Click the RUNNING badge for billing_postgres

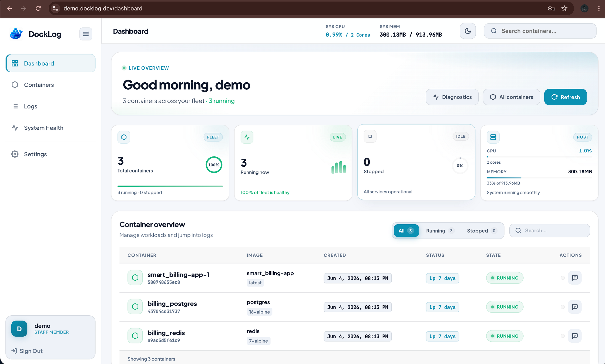click(504, 307)
